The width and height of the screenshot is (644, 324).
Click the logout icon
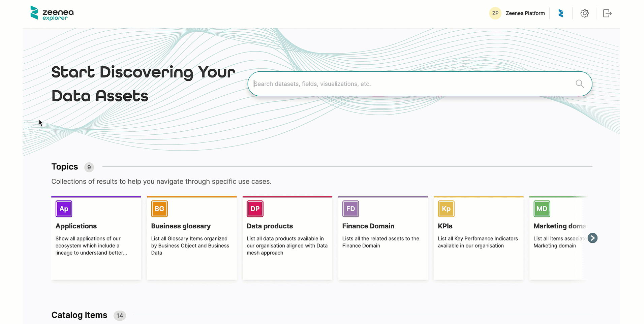[607, 13]
